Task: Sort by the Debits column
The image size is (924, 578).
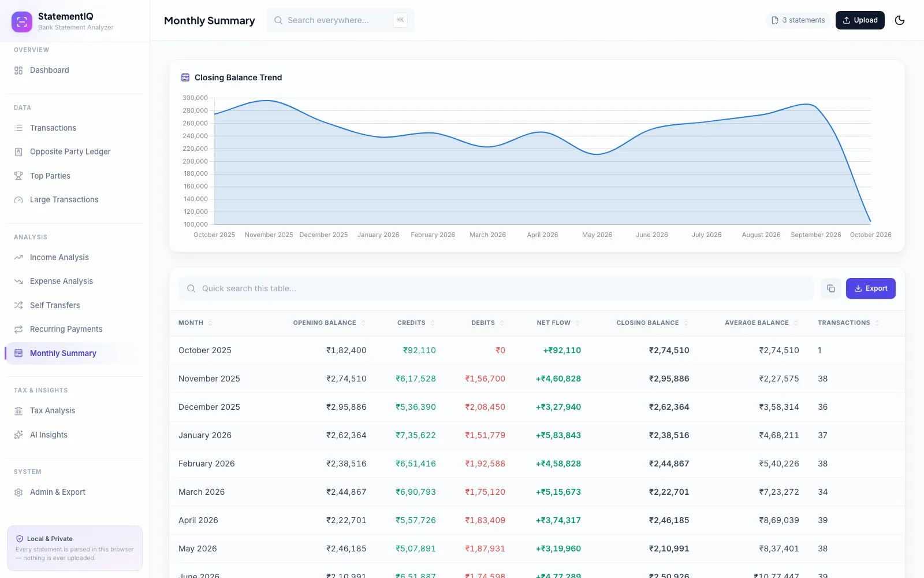Action: click(488, 323)
